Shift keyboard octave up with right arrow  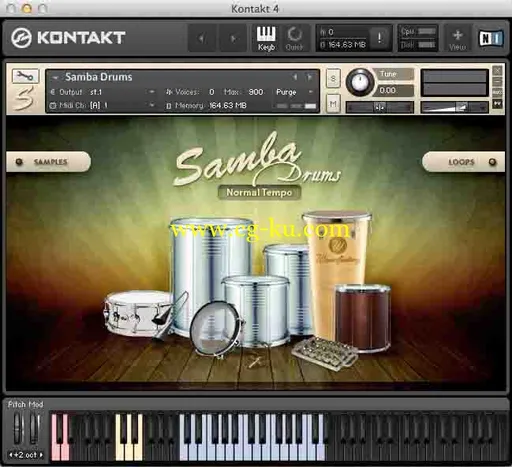click(41, 455)
